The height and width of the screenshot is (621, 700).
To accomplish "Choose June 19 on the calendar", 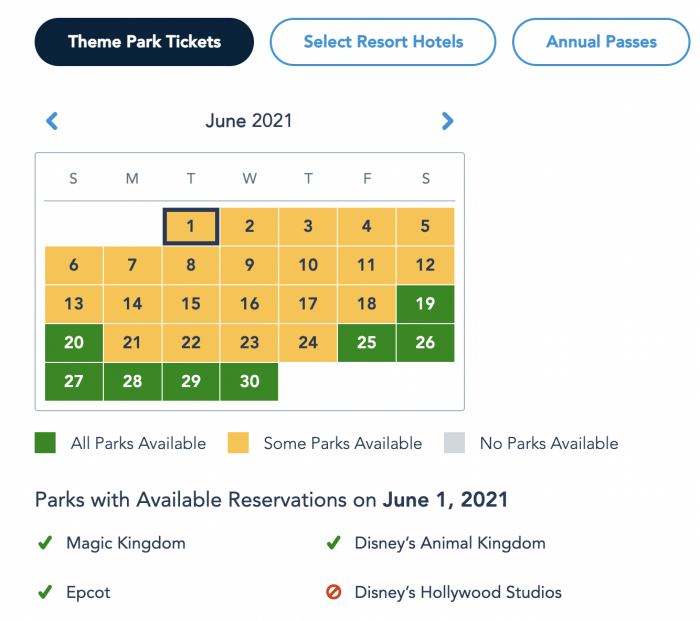I will 425,304.
